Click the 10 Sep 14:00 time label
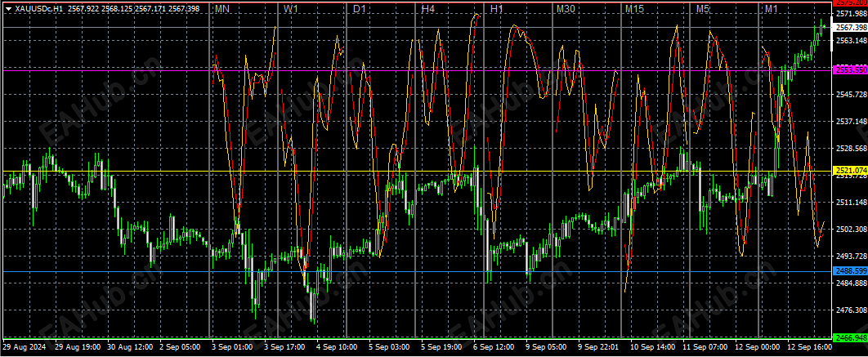The width and height of the screenshot is (868, 357). pyautogui.click(x=651, y=347)
